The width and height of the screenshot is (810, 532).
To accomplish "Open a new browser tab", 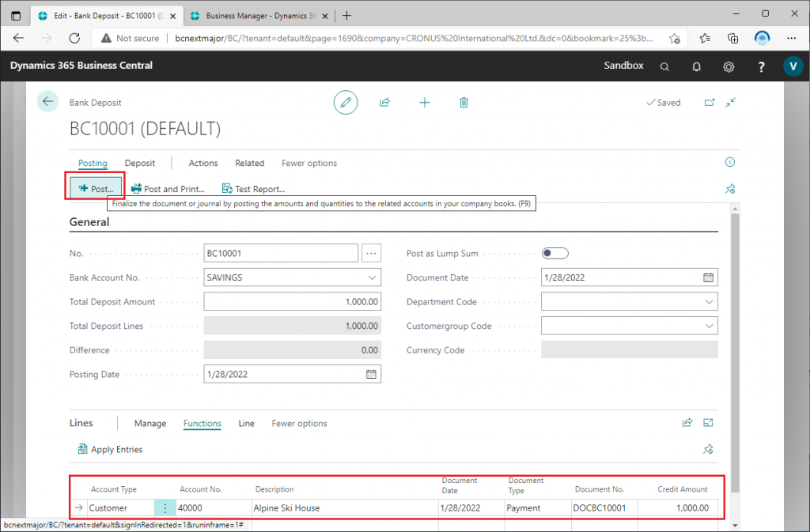I will [346, 16].
